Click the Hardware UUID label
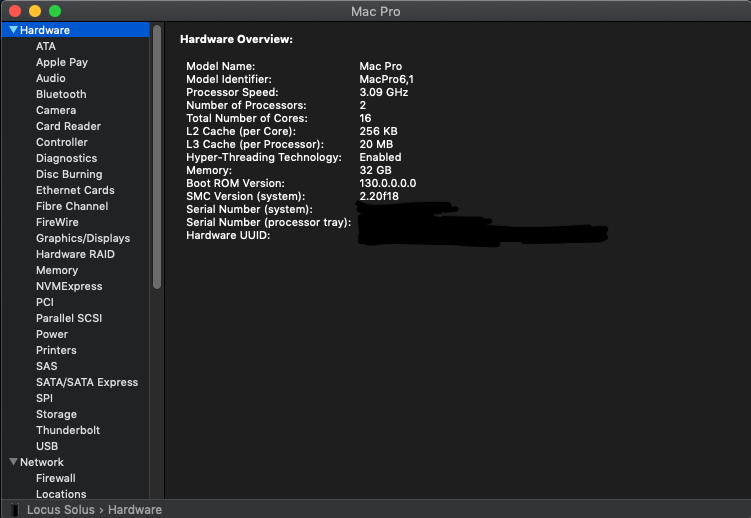751x518 pixels. click(228, 235)
